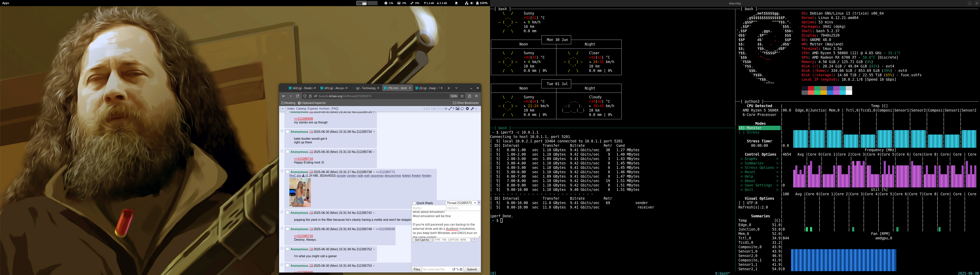The height and width of the screenshot is (275, 980).
Task: Tick the checkbox of post No.212285753
Action: tap(288, 265)
